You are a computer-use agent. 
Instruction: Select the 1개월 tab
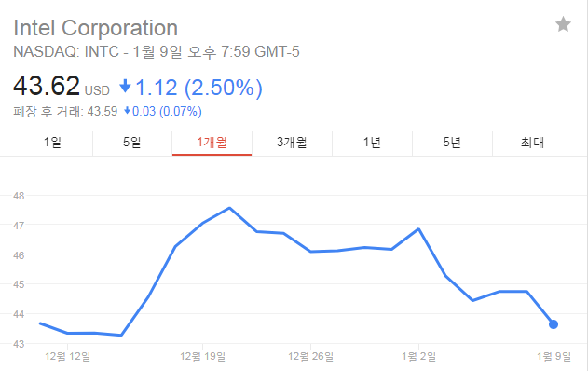point(212,143)
